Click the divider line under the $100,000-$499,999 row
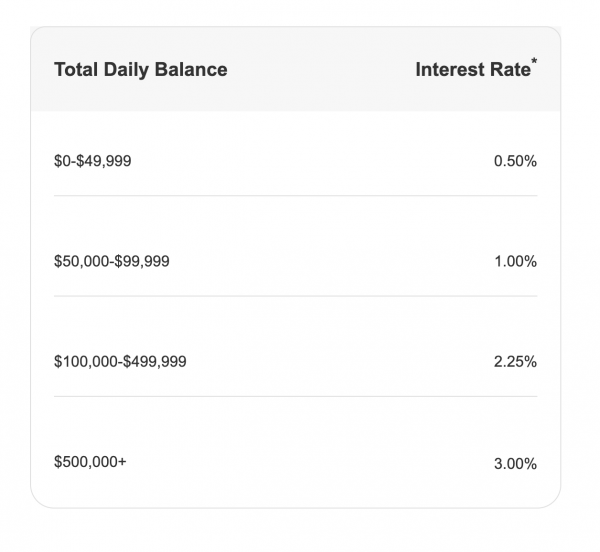The width and height of the screenshot is (600, 552). [295, 397]
